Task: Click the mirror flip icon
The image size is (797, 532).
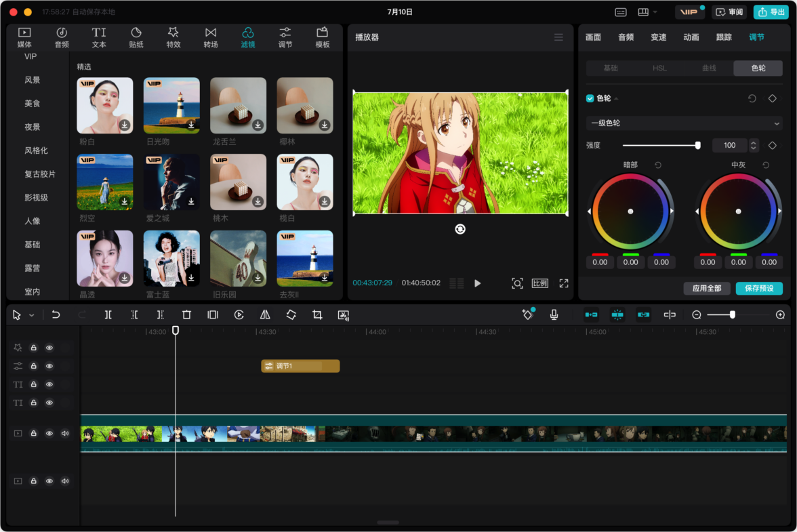Action: (x=265, y=315)
